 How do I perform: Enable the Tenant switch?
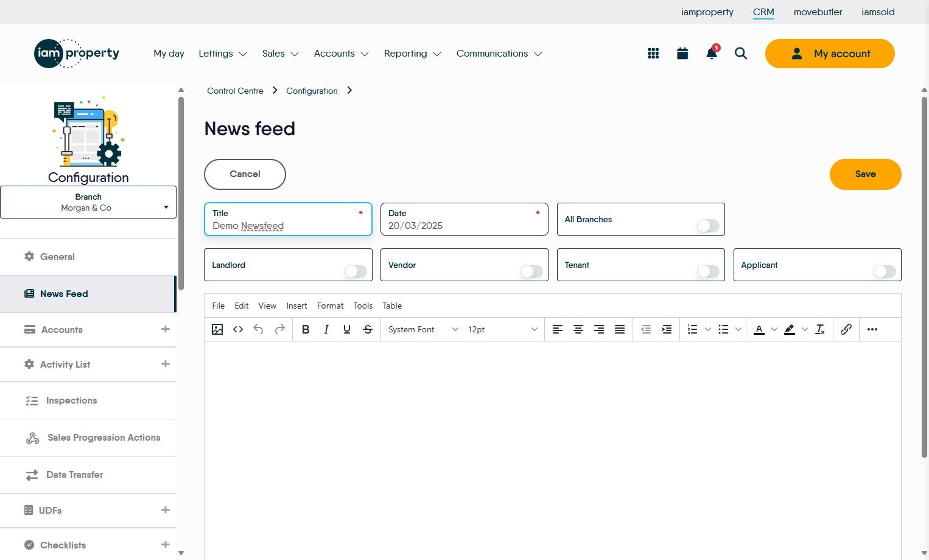pyautogui.click(x=708, y=271)
